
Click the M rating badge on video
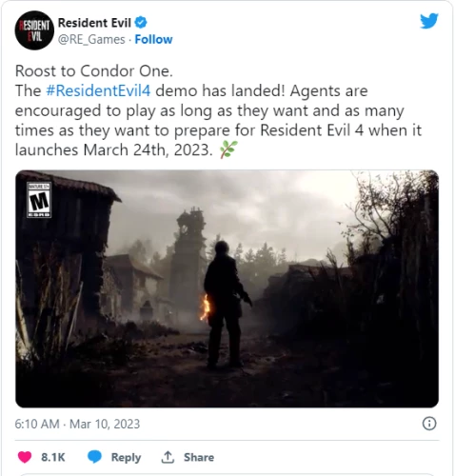click(x=39, y=200)
